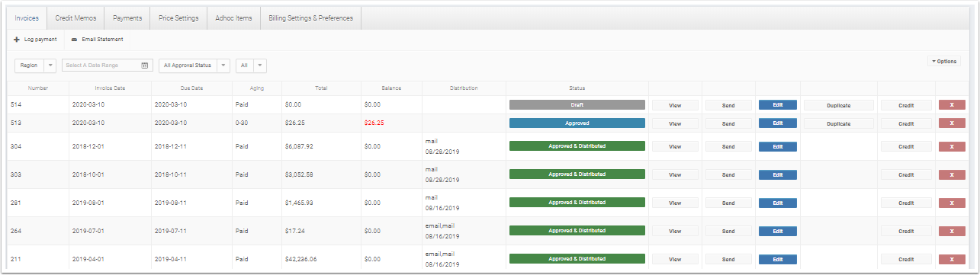980x275 pixels.
Task: Click invoice date 2019-08-01
Action: [x=88, y=203]
